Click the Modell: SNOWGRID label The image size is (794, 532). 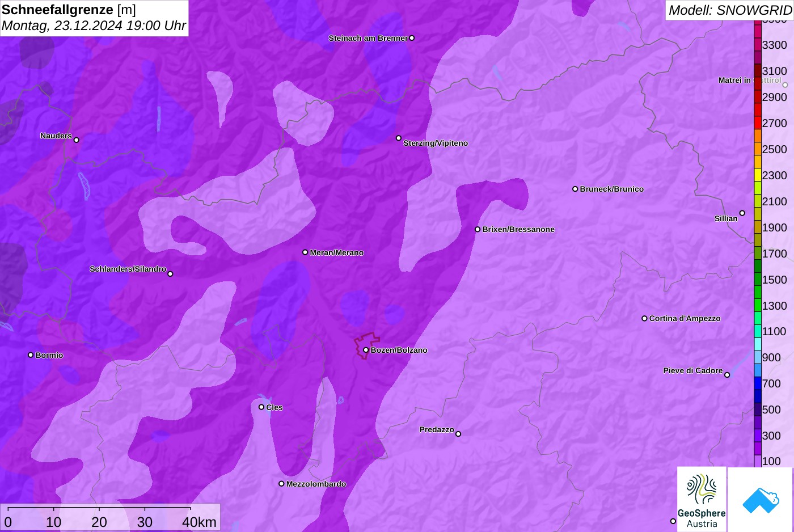pyautogui.click(x=730, y=10)
